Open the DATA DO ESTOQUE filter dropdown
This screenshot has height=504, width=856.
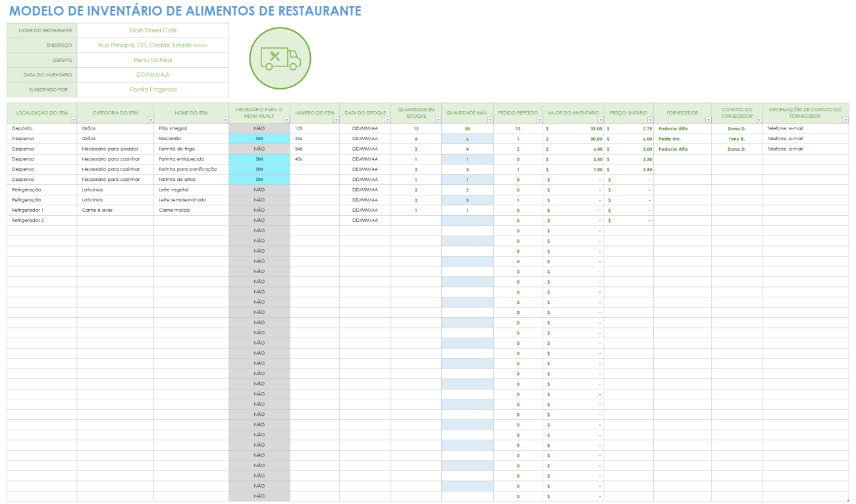pos(387,120)
